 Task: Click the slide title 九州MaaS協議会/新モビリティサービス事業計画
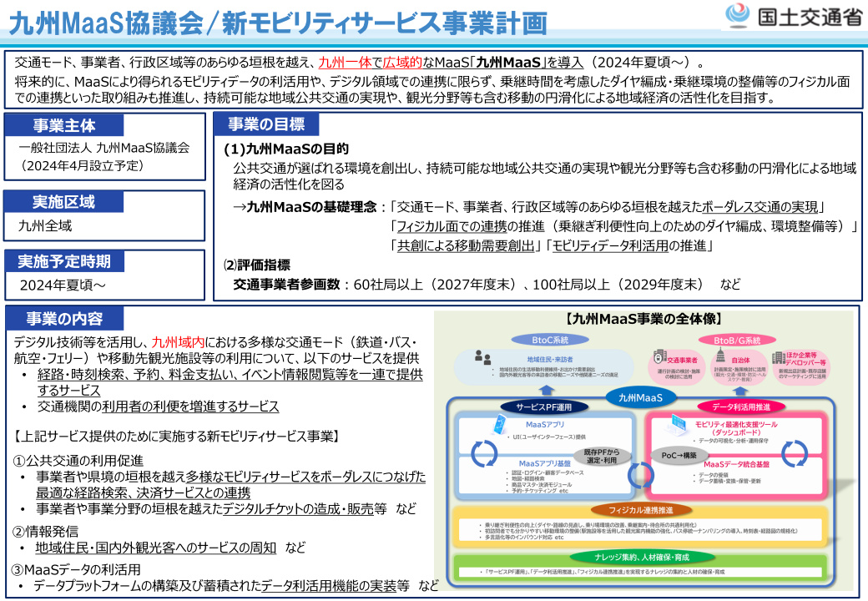click(x=278, y=23)
